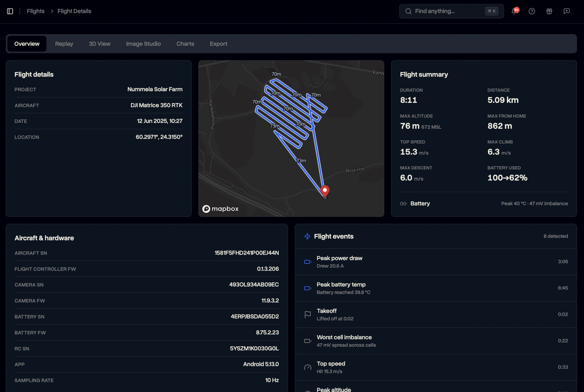Toggle the sidebar panel icon

tap(10, 11)
